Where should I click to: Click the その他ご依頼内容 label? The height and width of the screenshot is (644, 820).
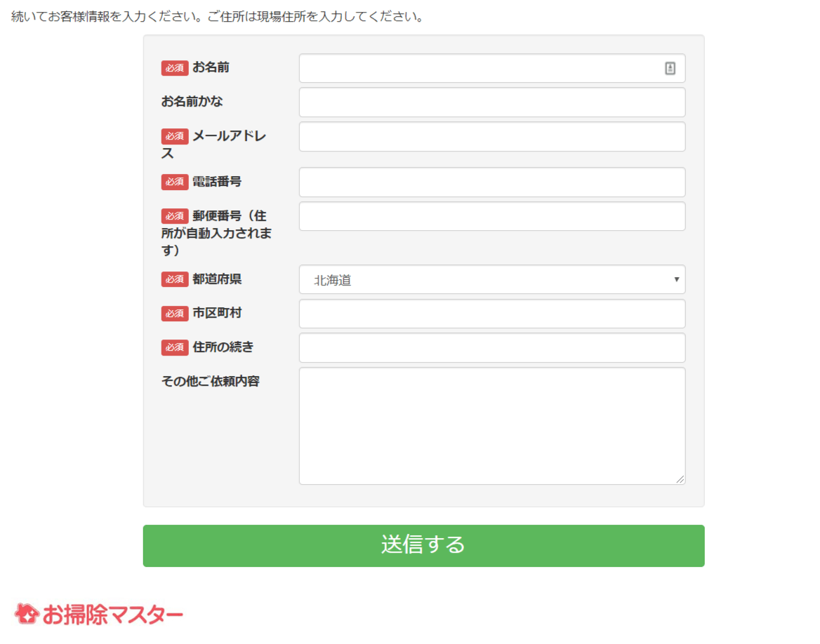click(210, 382)
